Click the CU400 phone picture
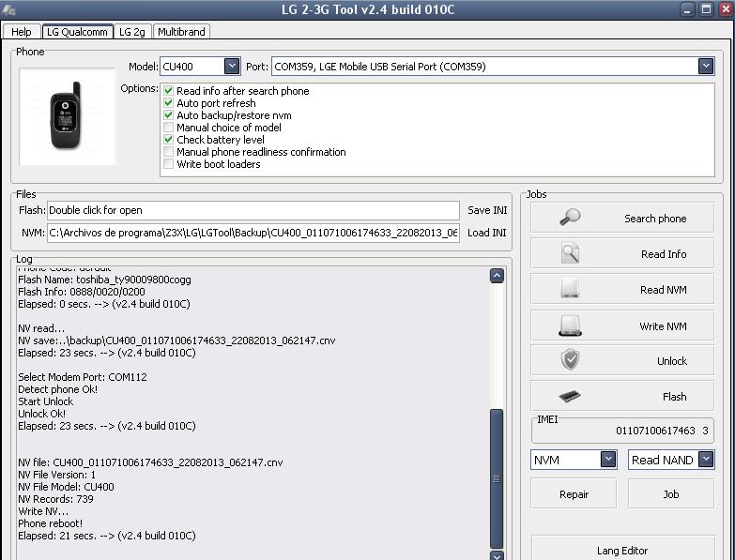The image size is (735, 560). (x=67, y=116)
